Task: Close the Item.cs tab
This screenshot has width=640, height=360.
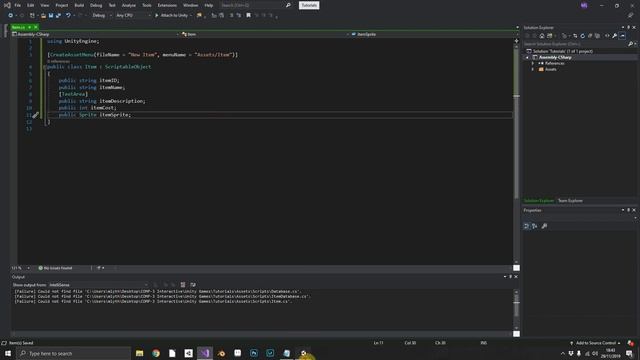Action: [36, 27]
